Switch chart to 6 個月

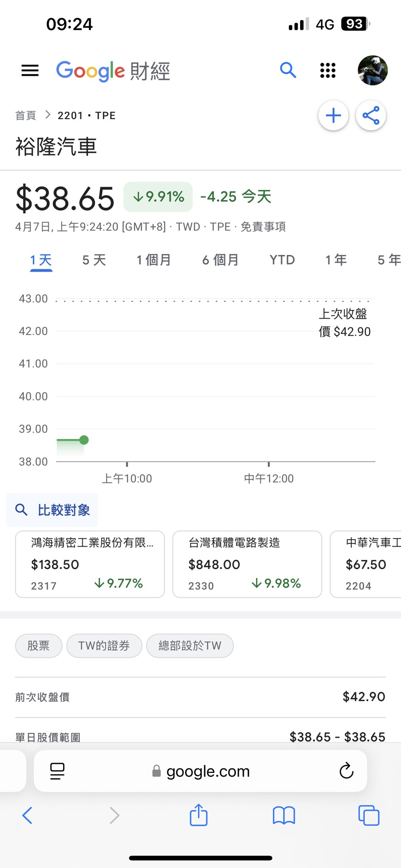[220, 260]
